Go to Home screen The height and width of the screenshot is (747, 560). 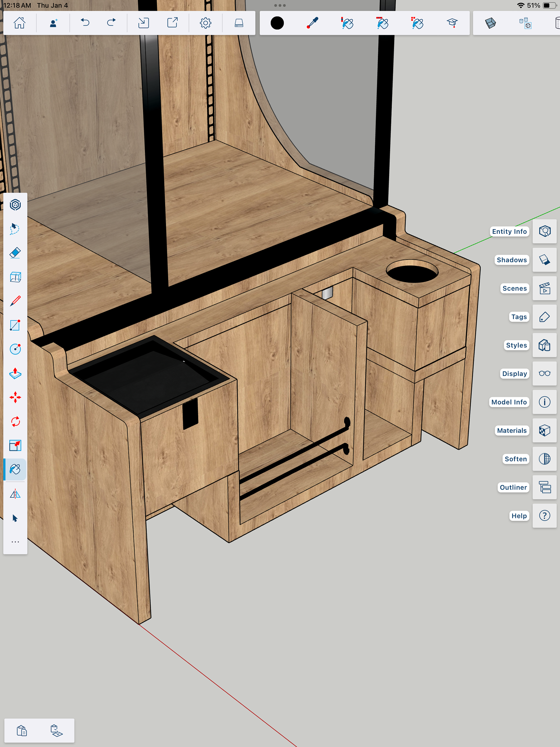pyautogui.click(x=19, y=23)
